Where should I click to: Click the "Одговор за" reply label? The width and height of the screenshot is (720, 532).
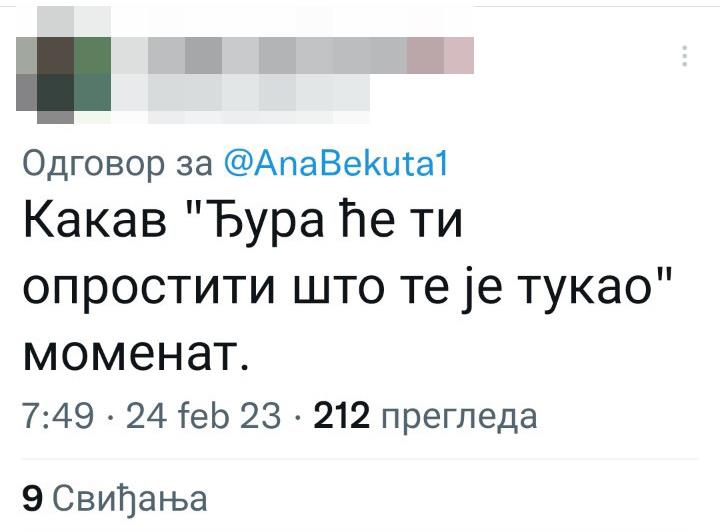point(111,161)
